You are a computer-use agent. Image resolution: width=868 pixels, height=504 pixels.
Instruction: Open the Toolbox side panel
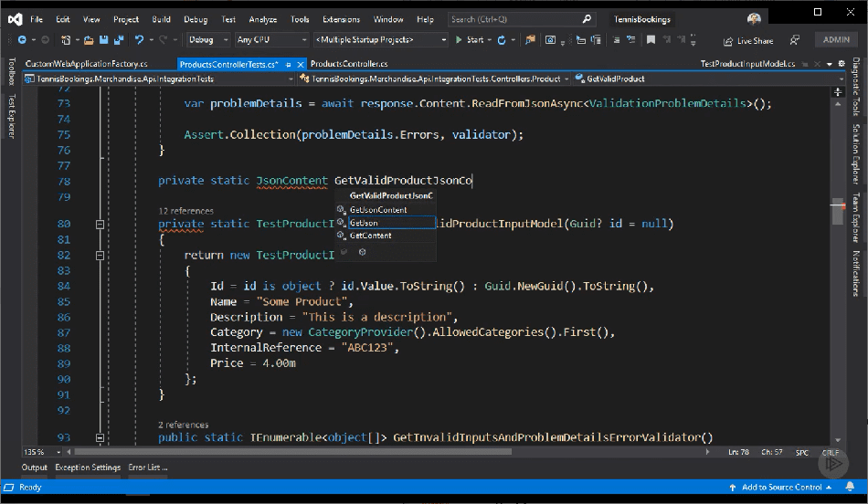coord(12,71)
